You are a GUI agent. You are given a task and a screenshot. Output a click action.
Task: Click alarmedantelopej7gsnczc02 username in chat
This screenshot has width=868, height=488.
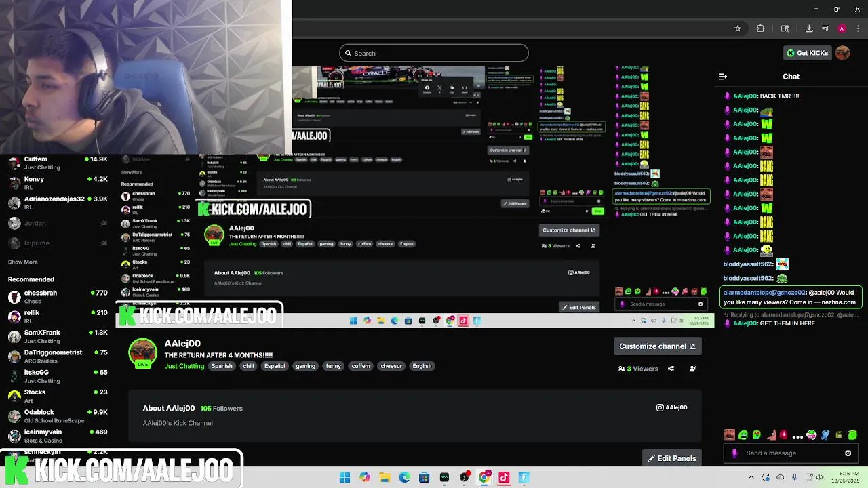tap(765, 293)
